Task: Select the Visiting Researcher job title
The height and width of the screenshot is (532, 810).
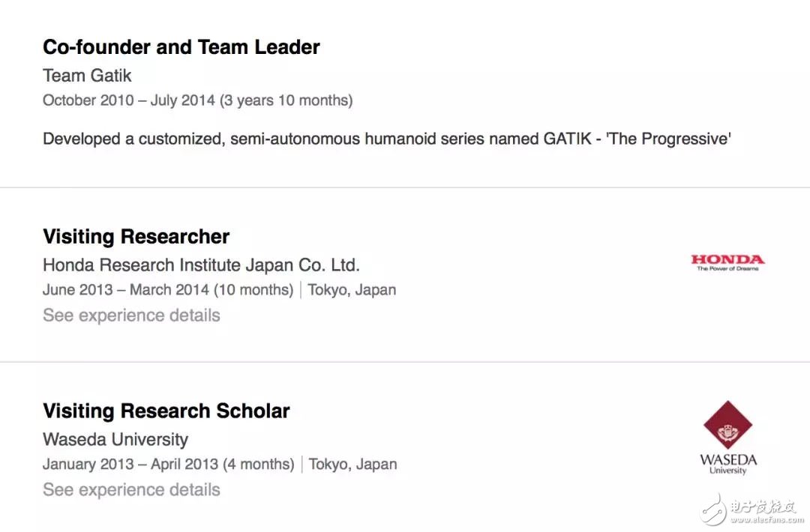Action: (136, 237)
